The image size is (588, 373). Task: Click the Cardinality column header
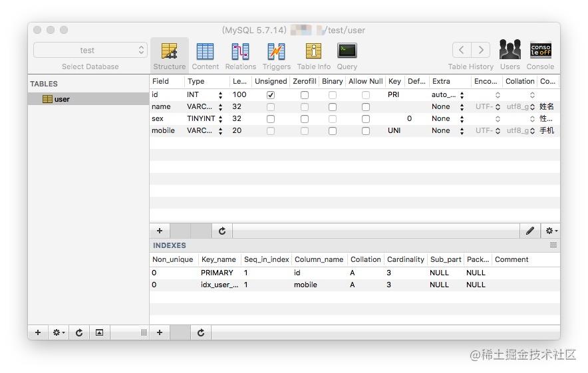(x=405, y=259)
